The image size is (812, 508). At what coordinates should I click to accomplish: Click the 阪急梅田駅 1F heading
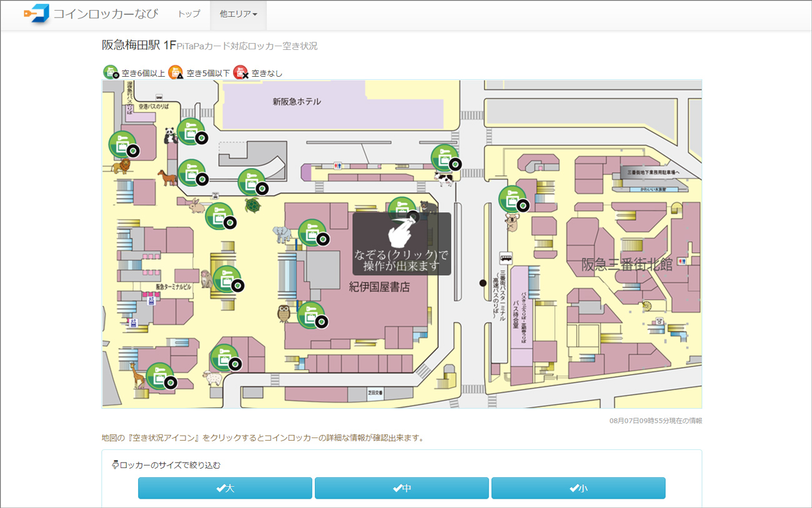pyautogui.click(x=139, y=46)
